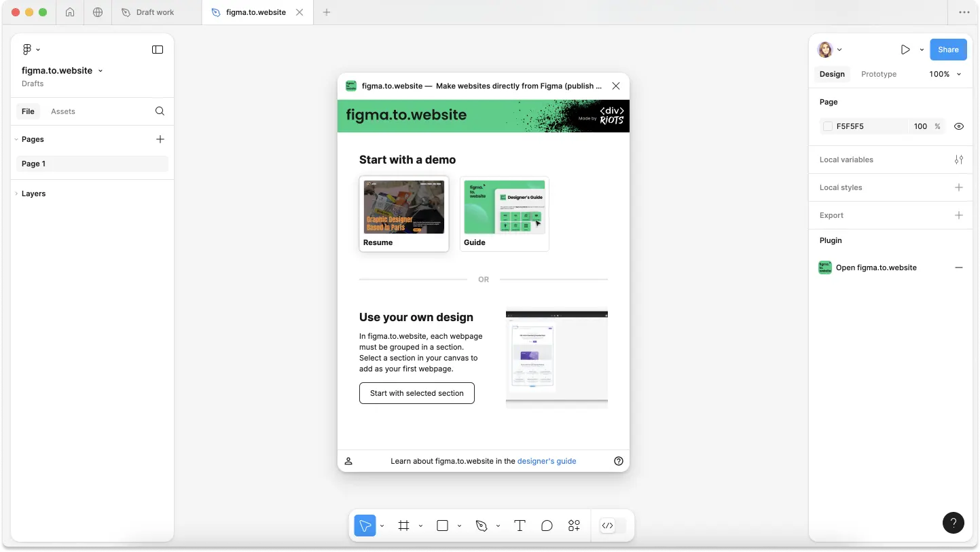This screenshot has width=980, height=552.
Task: Click Start with selected section button
Action: (x=417, y=393)
